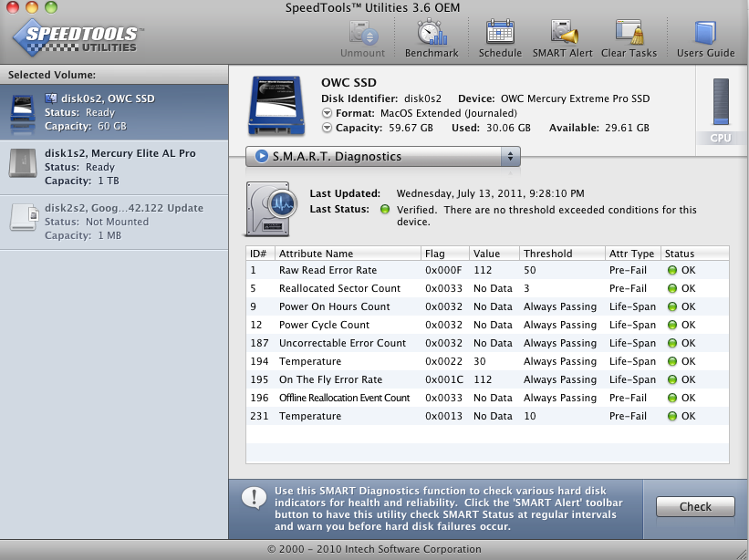
Task: Click the green zoom window button
Action: [51, 6]
